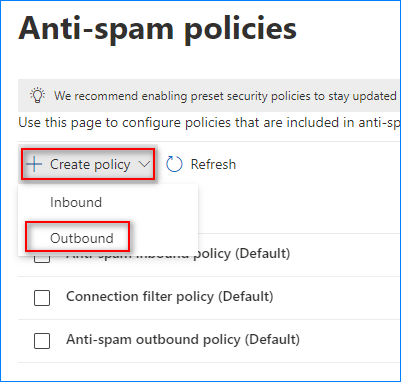This screenshot has width=401, height=382.
Task: Open Anti-spam outbound policy (Default) entry
Action: [183, 339]
